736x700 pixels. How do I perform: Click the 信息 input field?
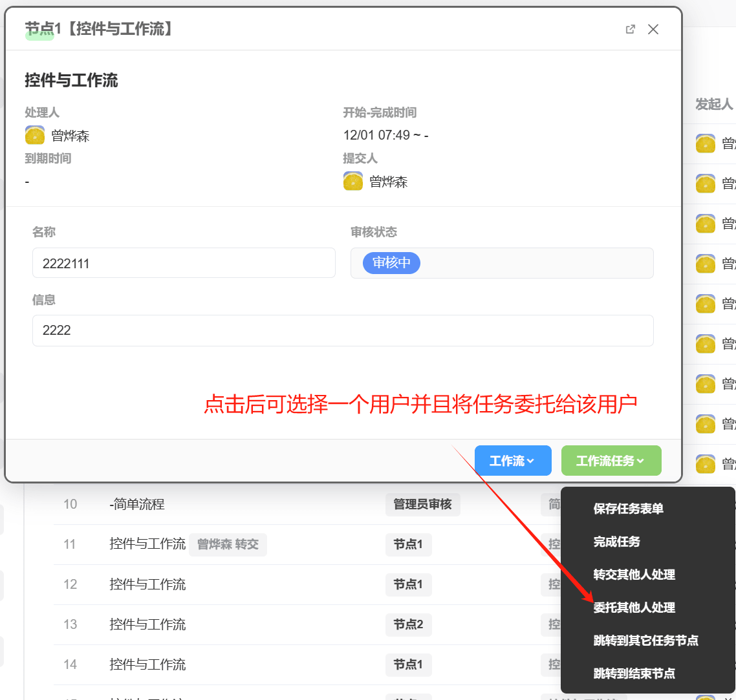pyautogui.click(x=343, y=330)
